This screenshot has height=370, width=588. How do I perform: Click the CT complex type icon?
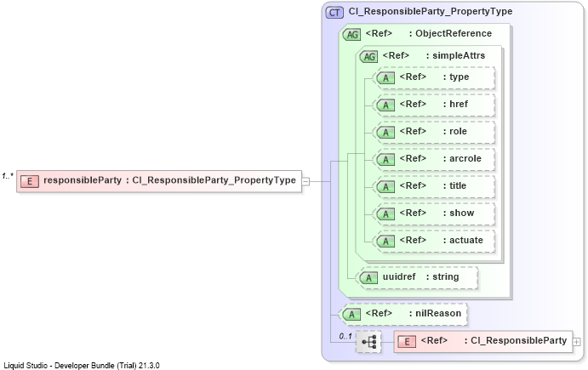334,13
